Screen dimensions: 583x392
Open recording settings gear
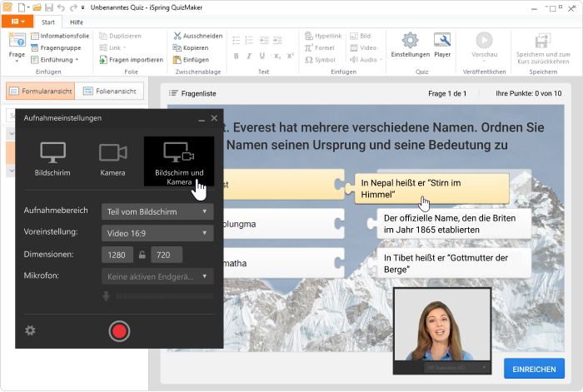pos(30,330)
